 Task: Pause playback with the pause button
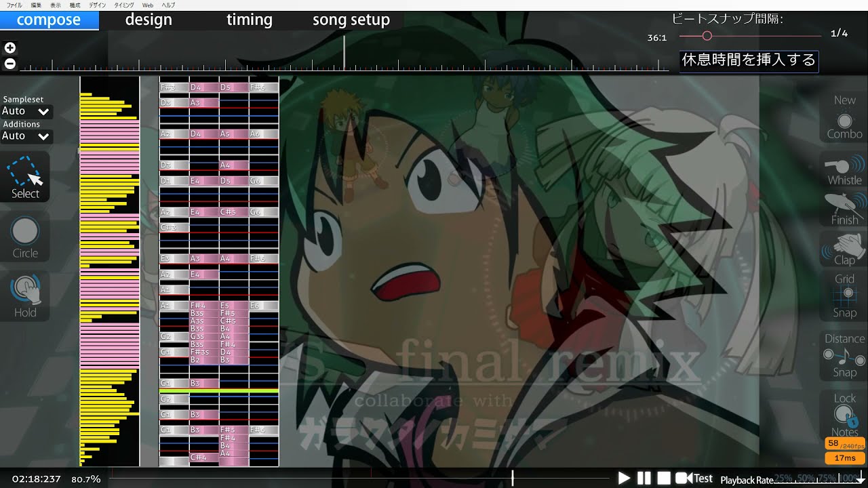click(x=644, y=479)
